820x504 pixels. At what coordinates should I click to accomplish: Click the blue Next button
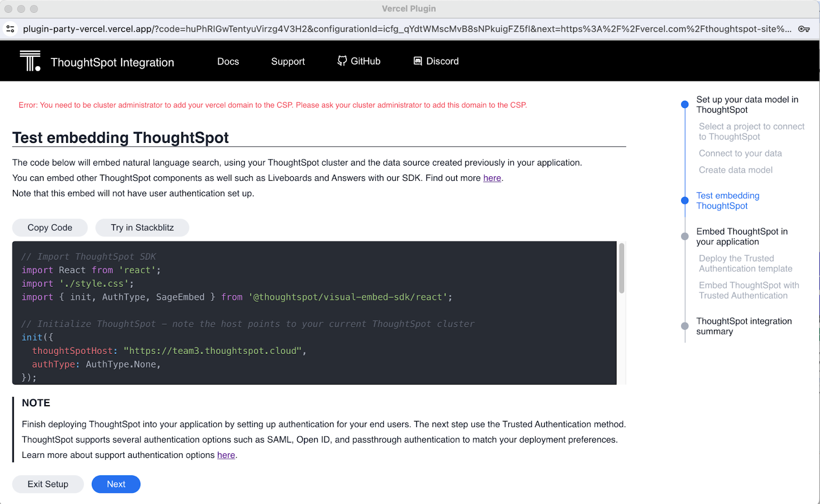click(x=116, y=485)
